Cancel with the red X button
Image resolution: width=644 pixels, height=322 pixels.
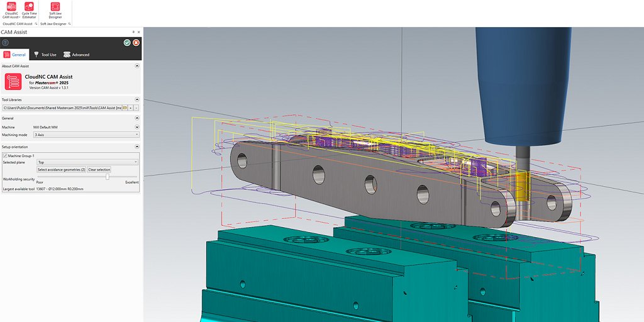[x=136, y=42]
